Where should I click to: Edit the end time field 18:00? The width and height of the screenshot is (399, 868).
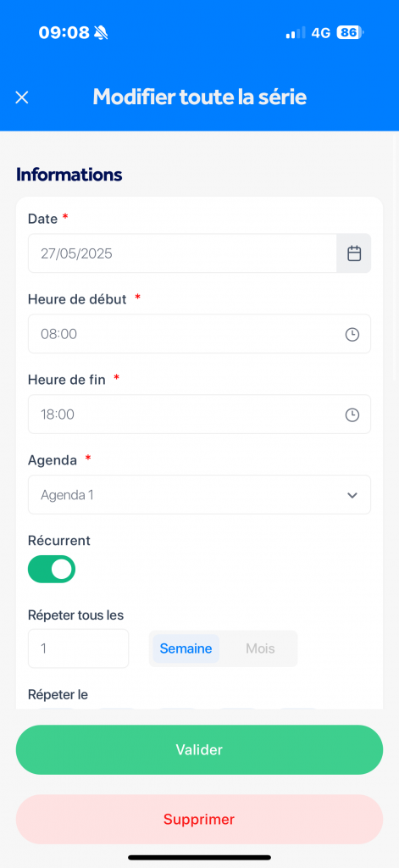click(x=199, y=414)
